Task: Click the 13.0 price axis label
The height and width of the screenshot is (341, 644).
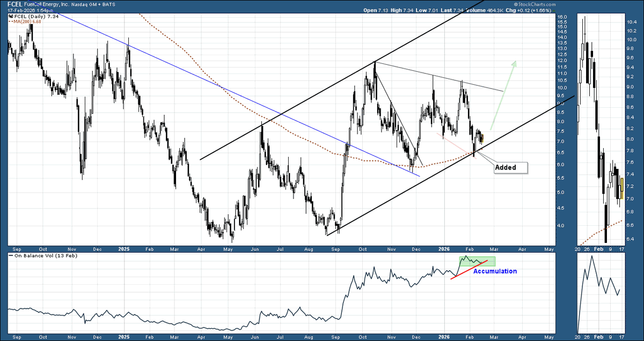Action: point(562,49)
